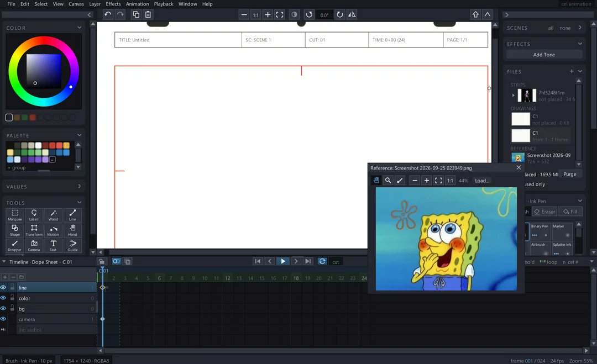Image resolution: width=597 pixels, height=364 pixels.
Task: Toggle the timeline lock icon
Action: coord(102,261)
